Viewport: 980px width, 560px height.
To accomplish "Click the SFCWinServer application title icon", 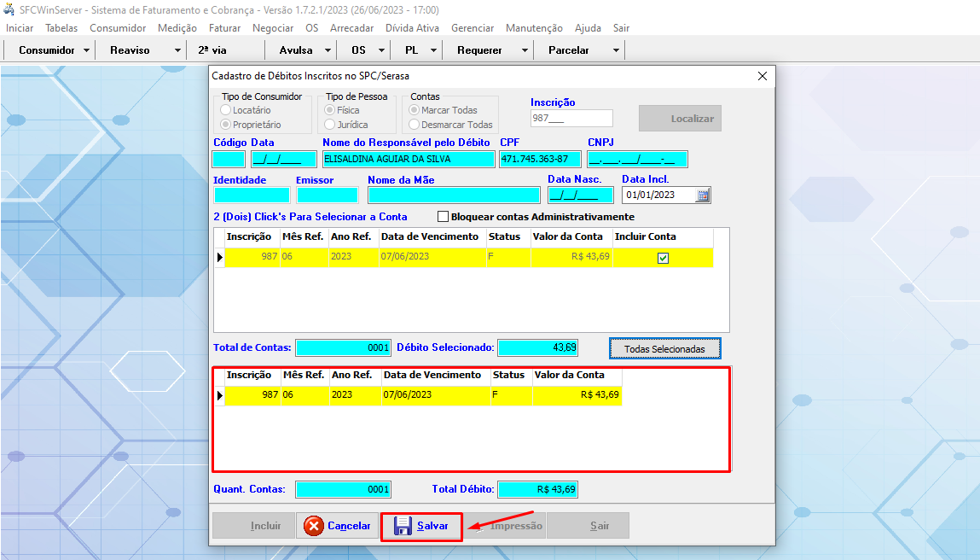I will click(9, 9).
